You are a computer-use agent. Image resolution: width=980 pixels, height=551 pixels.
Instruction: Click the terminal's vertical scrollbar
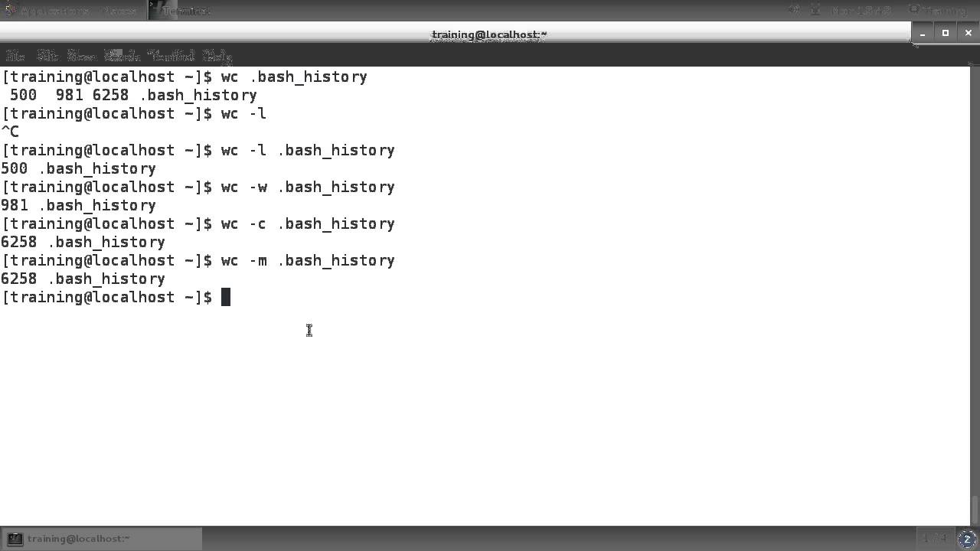975,296
